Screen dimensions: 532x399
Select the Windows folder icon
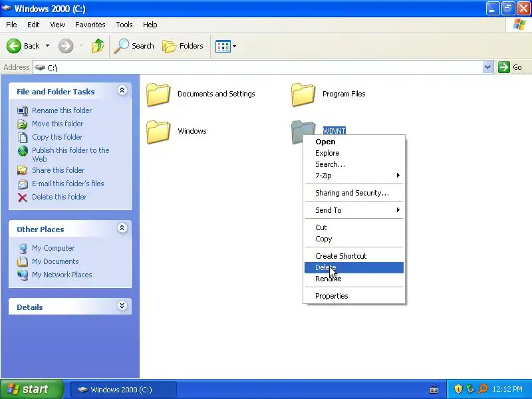point(158,132)
